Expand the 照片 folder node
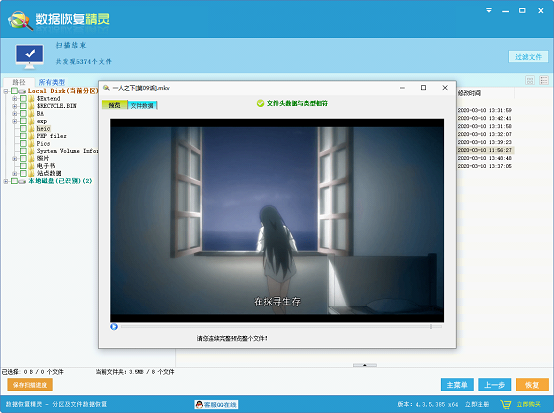 coord(14,159)
